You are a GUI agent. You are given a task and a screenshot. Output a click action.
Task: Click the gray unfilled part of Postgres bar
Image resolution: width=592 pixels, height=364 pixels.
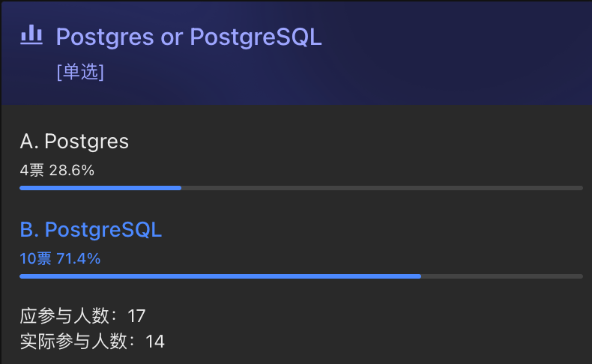tap(382, 188)
